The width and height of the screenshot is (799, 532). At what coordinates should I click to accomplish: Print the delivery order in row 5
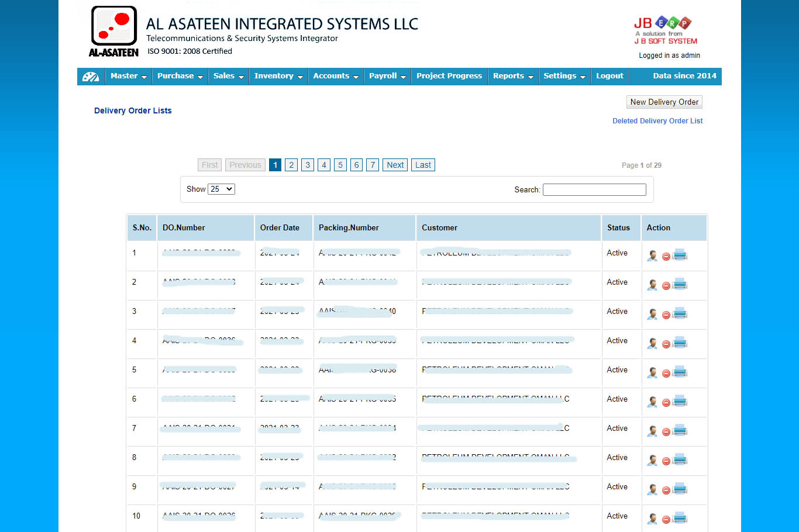pyautogui.click(x=680, y=371)
